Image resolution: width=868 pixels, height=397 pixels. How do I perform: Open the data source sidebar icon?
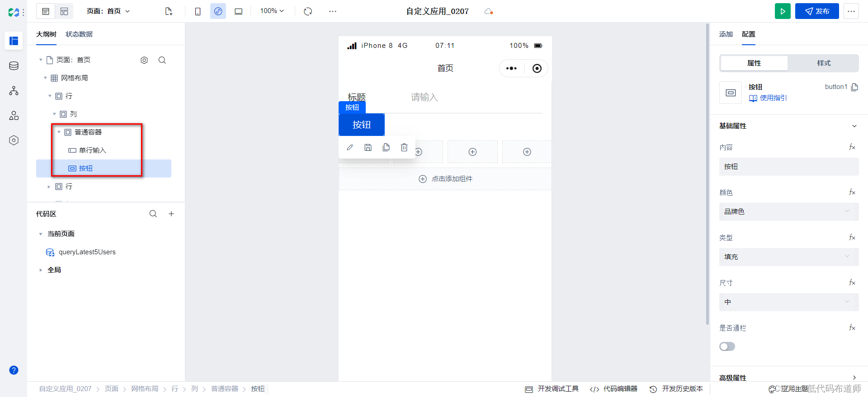point(14,66)
